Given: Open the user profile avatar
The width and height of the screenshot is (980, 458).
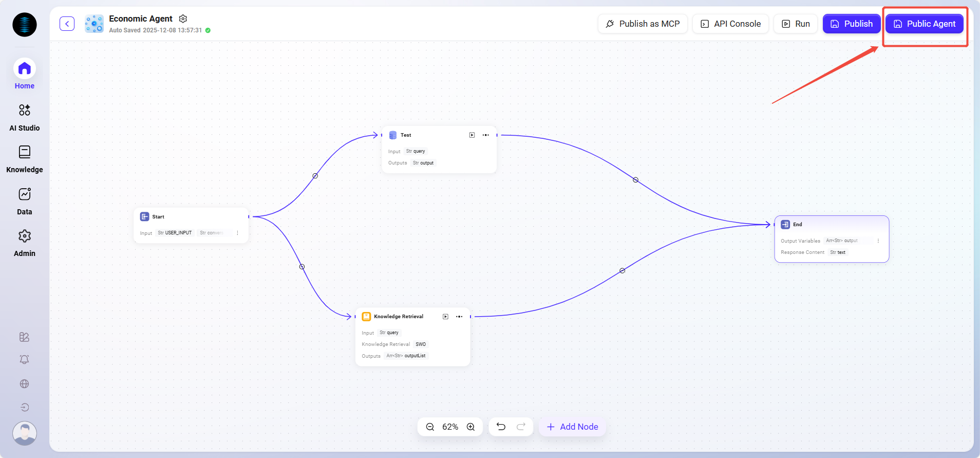Looking at the screenshot, I should 25,433.
